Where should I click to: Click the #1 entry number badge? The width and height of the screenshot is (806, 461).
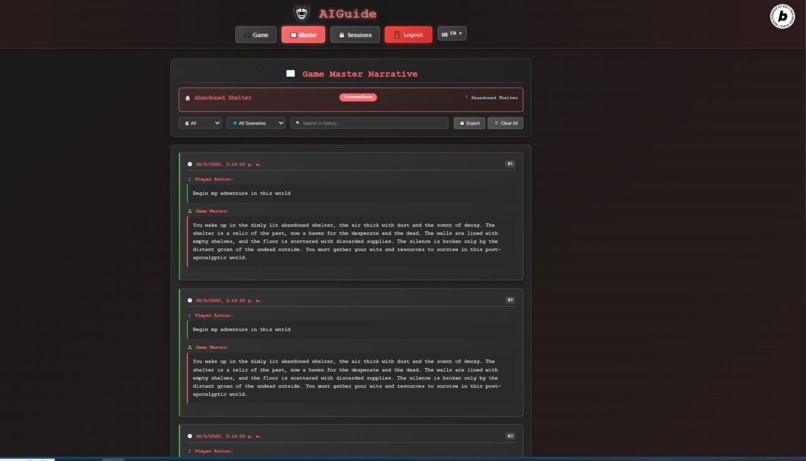510,164
